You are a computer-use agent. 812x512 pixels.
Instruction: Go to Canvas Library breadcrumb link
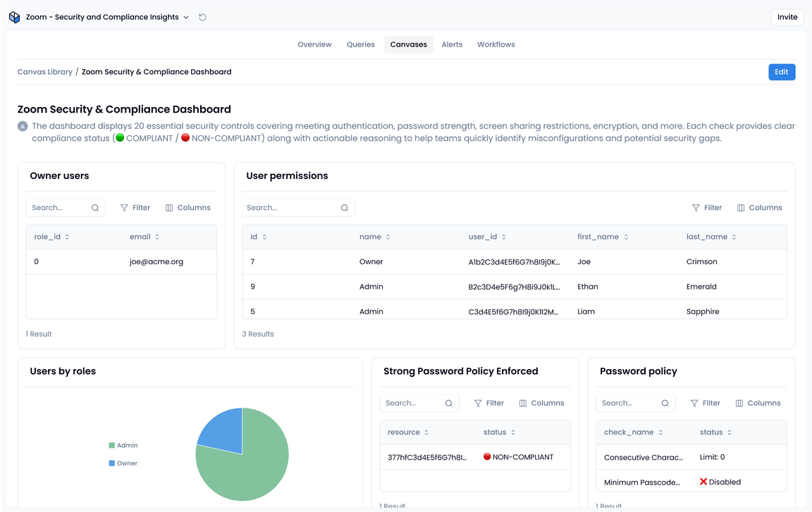(x=44, y=72)
